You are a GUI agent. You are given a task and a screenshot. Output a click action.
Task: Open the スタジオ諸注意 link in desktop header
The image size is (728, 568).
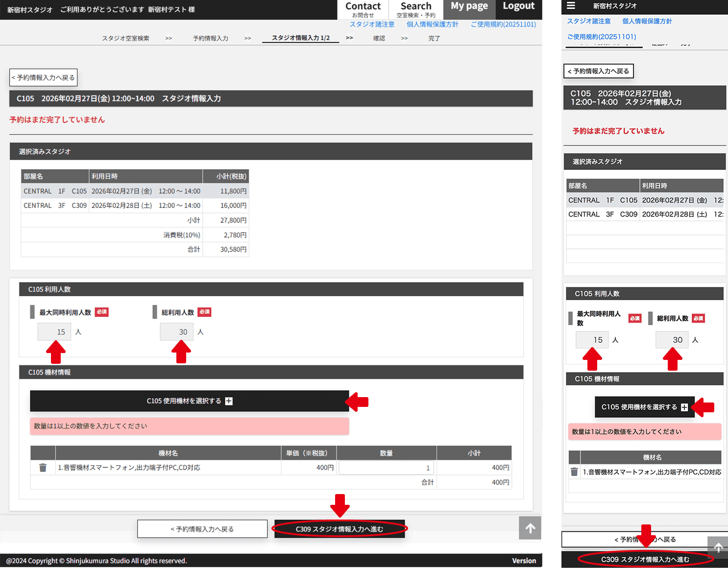pos(372,24)
